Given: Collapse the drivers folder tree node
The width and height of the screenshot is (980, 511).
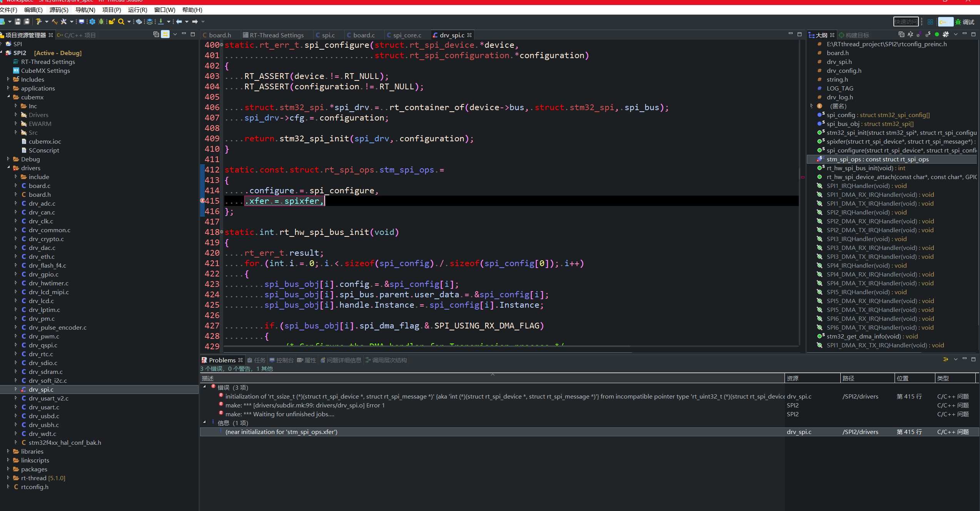Looking at the screenshot, I should coord(8,168).
